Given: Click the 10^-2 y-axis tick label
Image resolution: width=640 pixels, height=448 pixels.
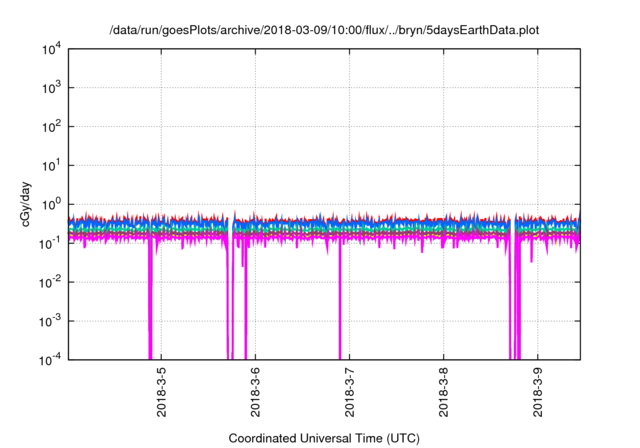Looking at the screenshot, I should tap(51, 282).
